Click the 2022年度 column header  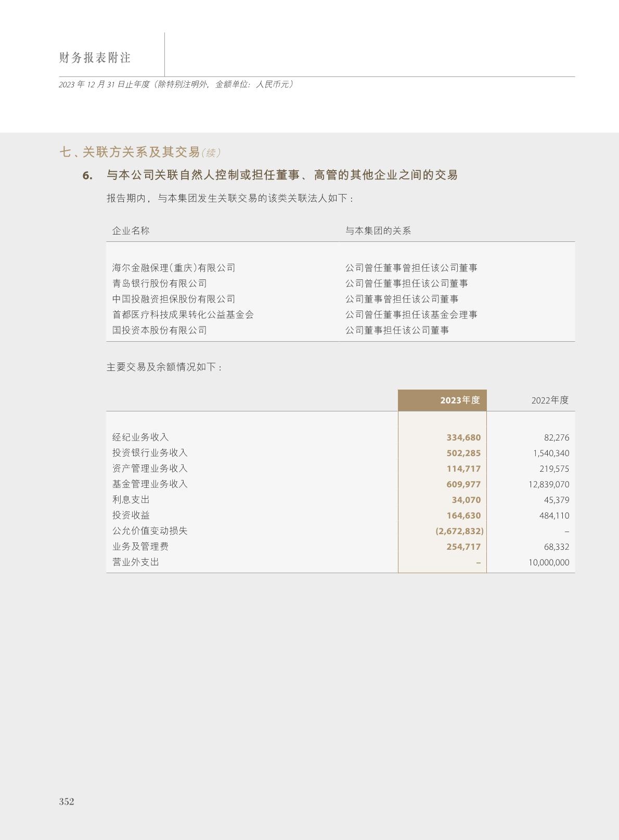tap(550, 400)
